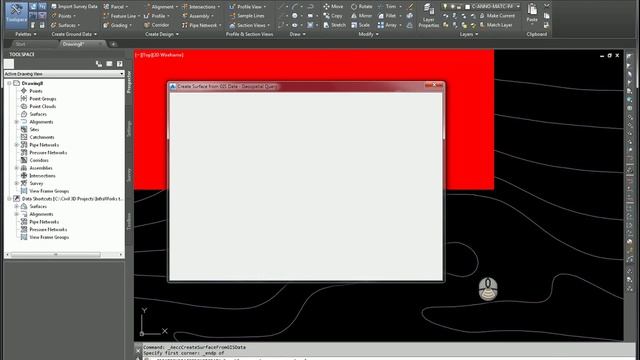Select the Rotate tool
Image resolution: width=640 pixels, height=360 pixels.
click(x=362, y=7)
